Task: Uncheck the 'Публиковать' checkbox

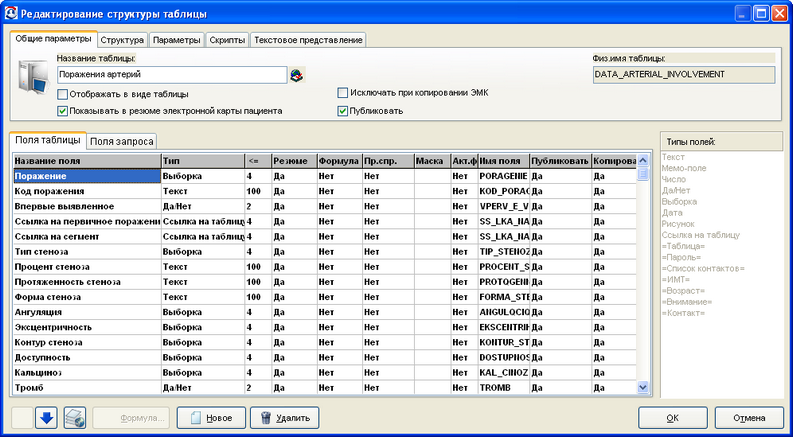Action: 342,111
